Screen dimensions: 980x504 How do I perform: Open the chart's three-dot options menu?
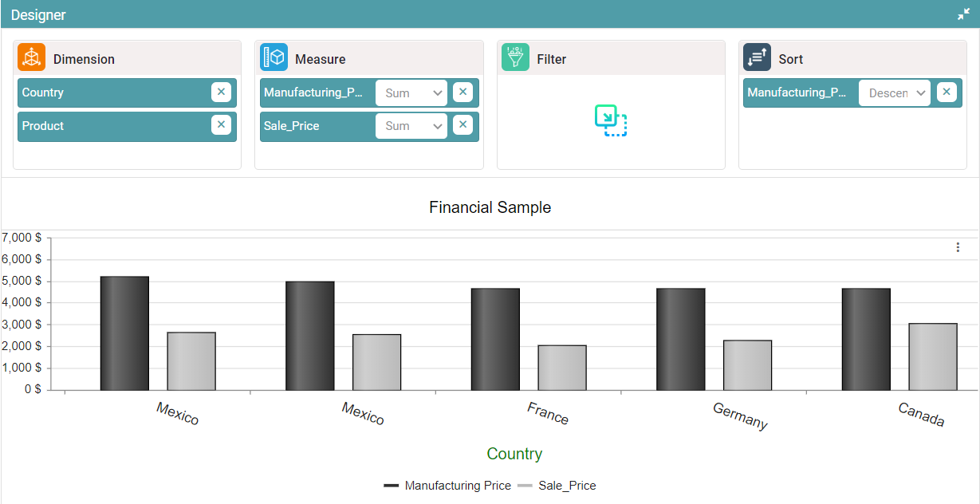[x=958, y=247]
